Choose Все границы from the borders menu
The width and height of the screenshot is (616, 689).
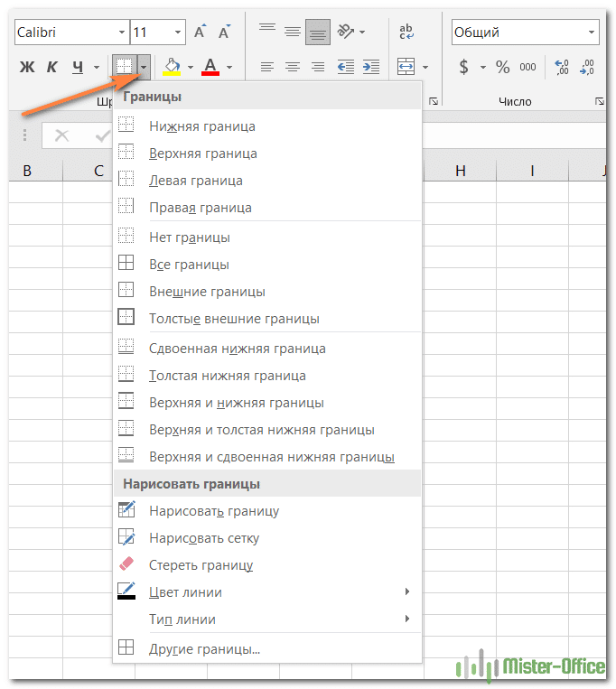tap(189, 265)
